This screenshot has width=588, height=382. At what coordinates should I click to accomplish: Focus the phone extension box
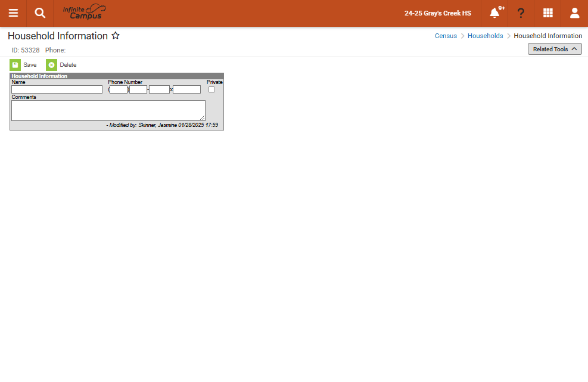click(x=186, y=89)
